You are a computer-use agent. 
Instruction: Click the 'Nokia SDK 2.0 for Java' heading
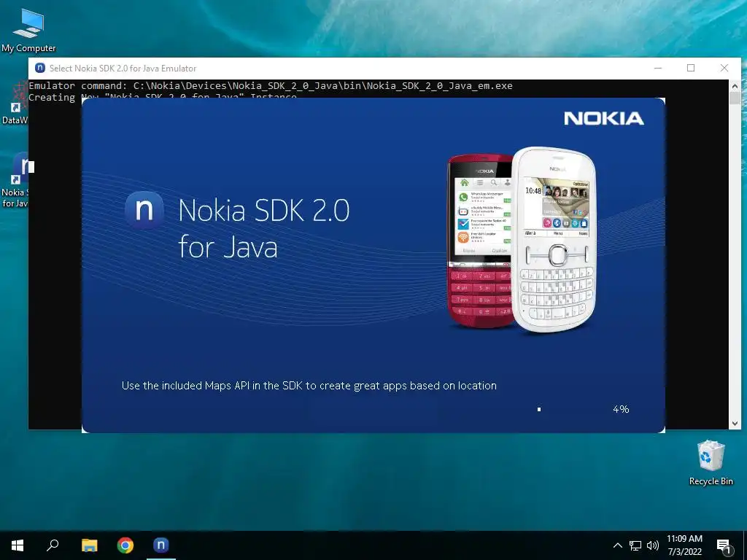point(264,228)
